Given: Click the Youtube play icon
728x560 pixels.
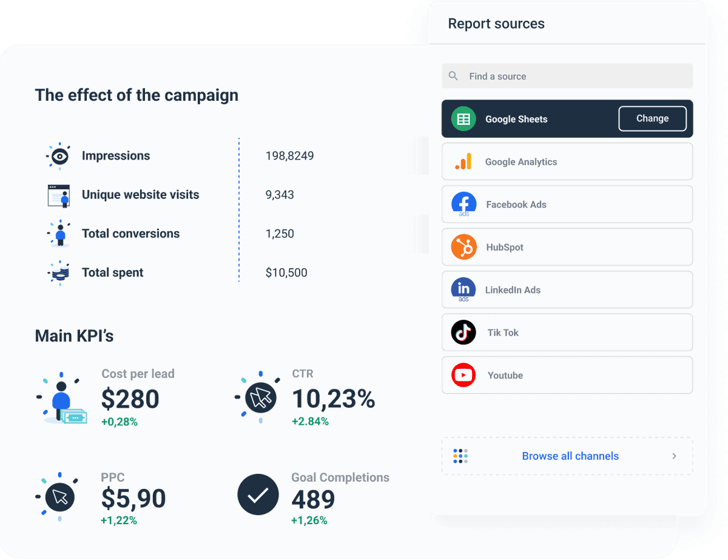Looking at the screenshot, I should point(463,375).
